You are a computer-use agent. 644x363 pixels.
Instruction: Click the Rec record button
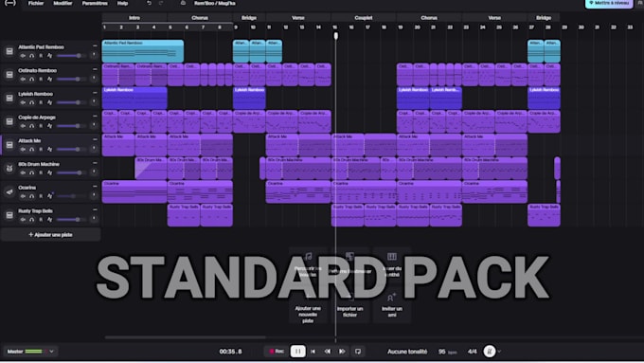pos(277,352)
